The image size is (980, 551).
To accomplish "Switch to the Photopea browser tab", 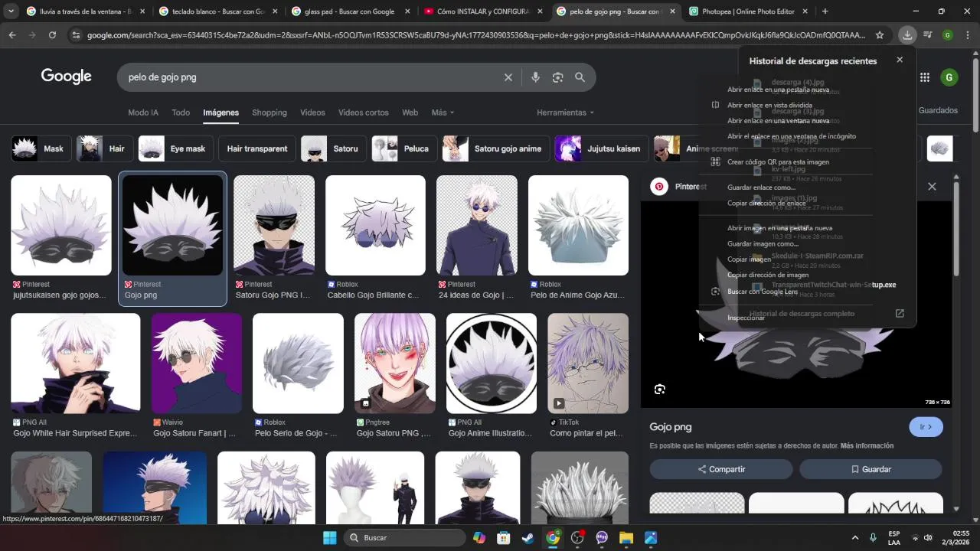I will (746, 11).
